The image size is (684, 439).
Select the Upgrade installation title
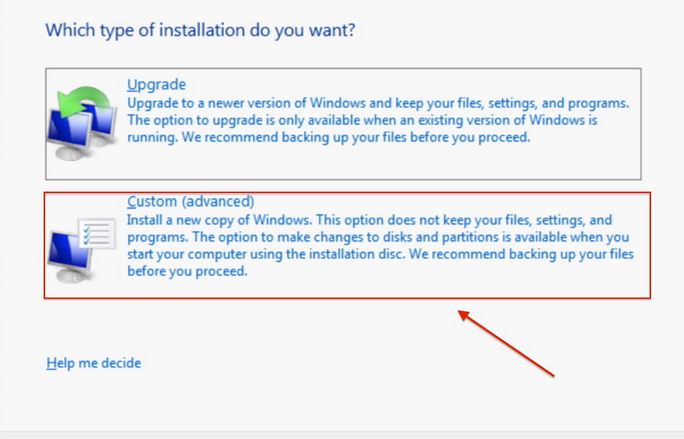pyautogui.click(x=156, y=84)
